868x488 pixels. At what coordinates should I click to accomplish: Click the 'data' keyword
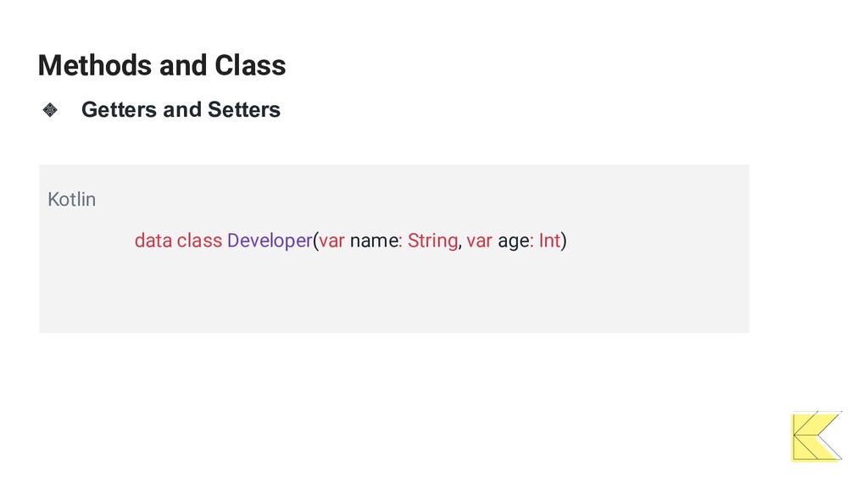click(x=153, y=241)
